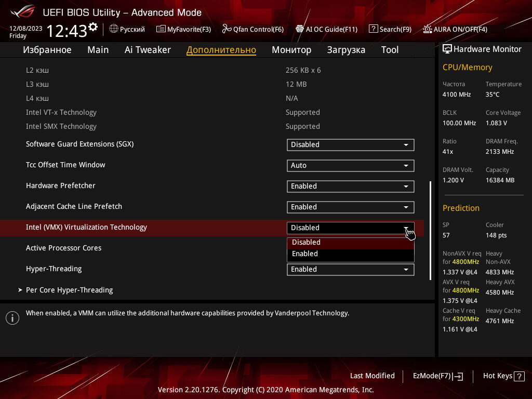Open the Main tab
This screenshot has width=532, height=399.
[x=98, y=50]
